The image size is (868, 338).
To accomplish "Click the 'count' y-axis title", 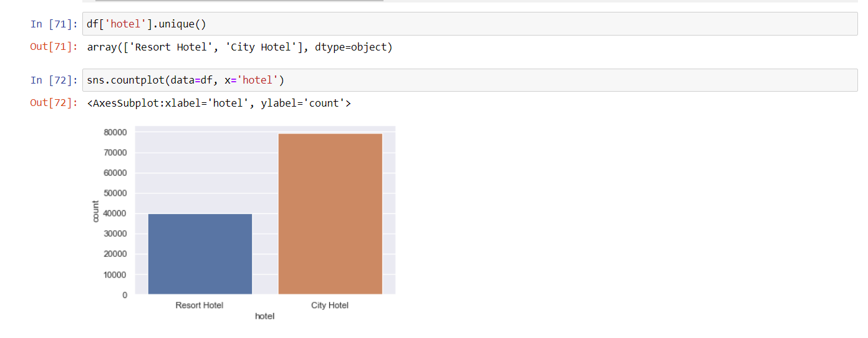I will [x=95, y=211].
